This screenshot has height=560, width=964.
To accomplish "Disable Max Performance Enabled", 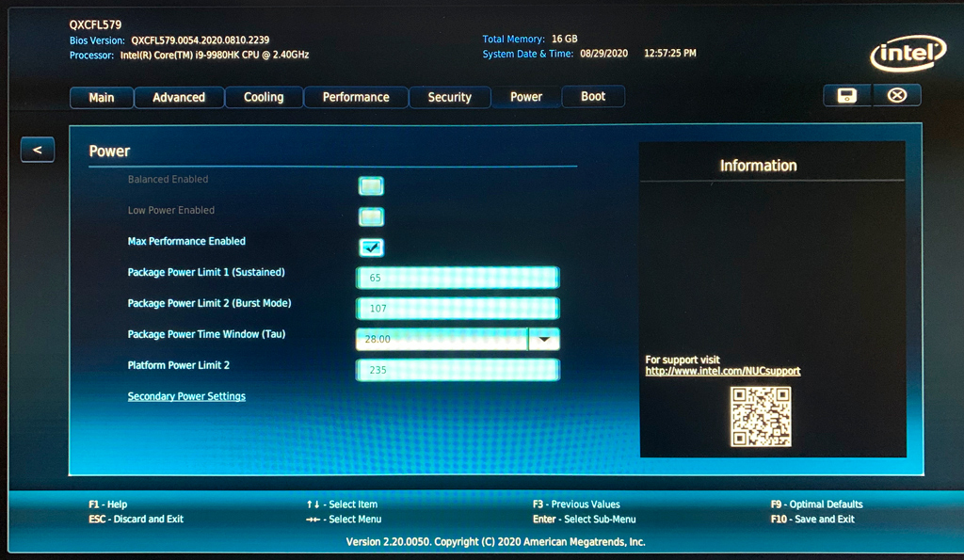I will click(370, 248).
